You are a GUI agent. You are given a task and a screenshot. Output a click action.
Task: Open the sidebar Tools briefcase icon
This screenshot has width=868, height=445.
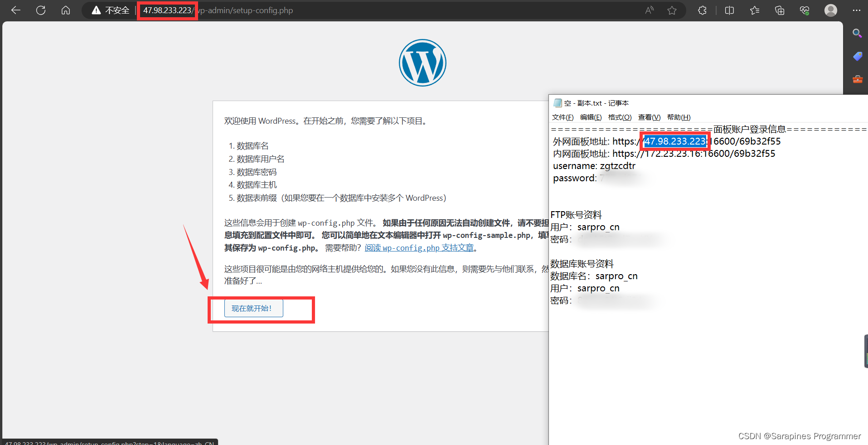(x=857, y=79)
